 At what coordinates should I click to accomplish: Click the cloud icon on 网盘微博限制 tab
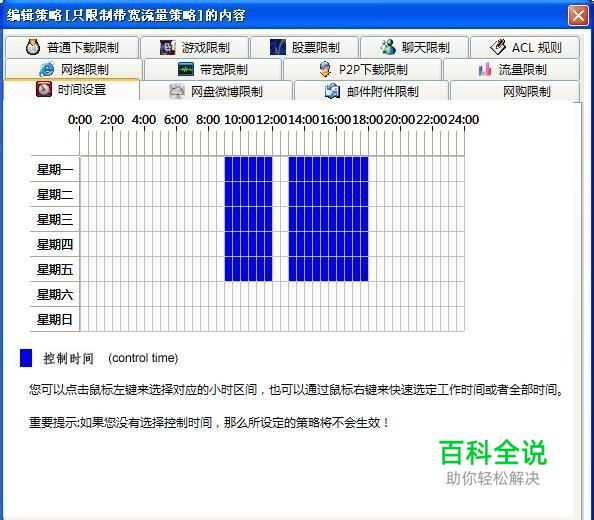click(x=177, y=91)
